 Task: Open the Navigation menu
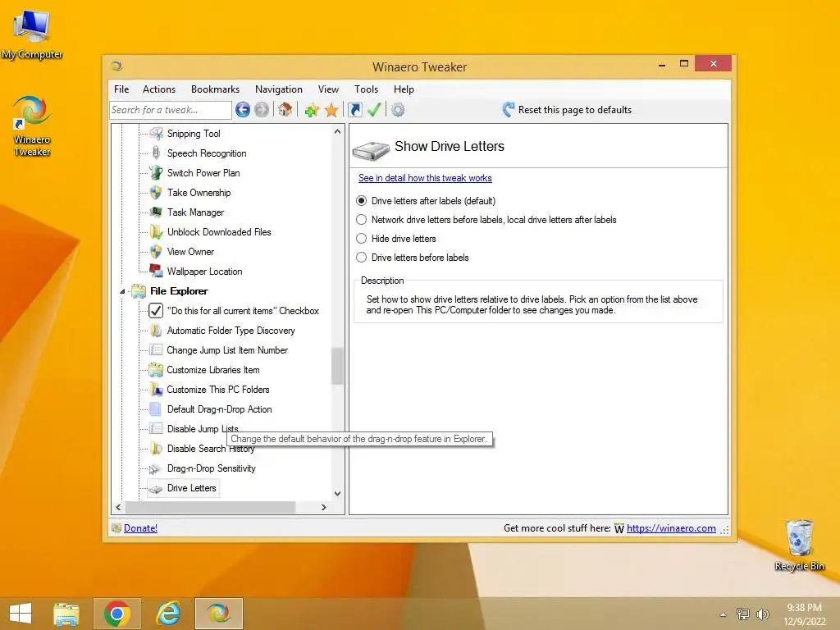279,89
